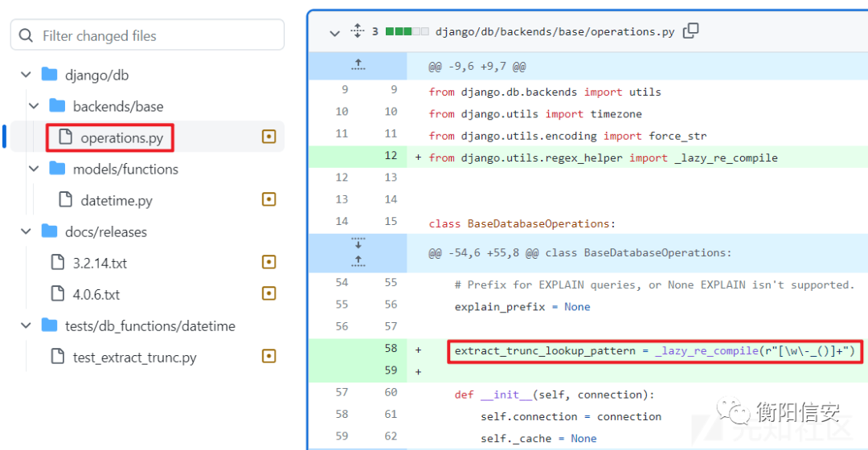
Task: Click modified status icon for datetime.py
Action: point(269,199)
